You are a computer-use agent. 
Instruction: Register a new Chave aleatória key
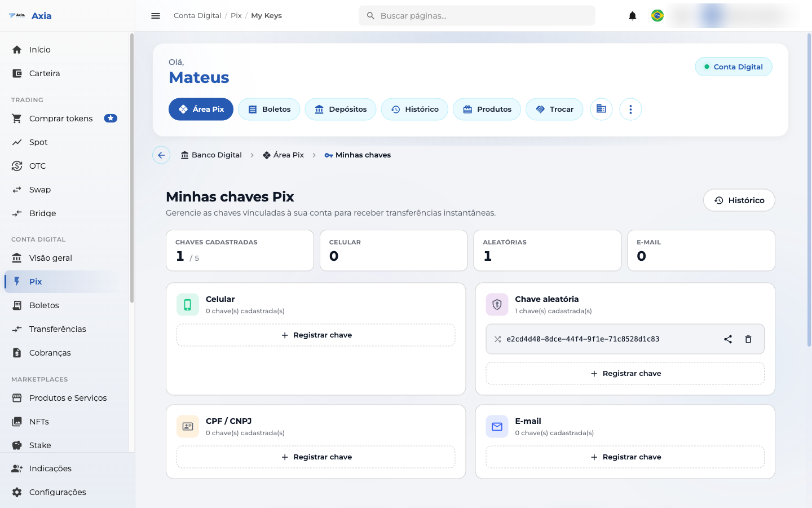[x=625, y=374]
